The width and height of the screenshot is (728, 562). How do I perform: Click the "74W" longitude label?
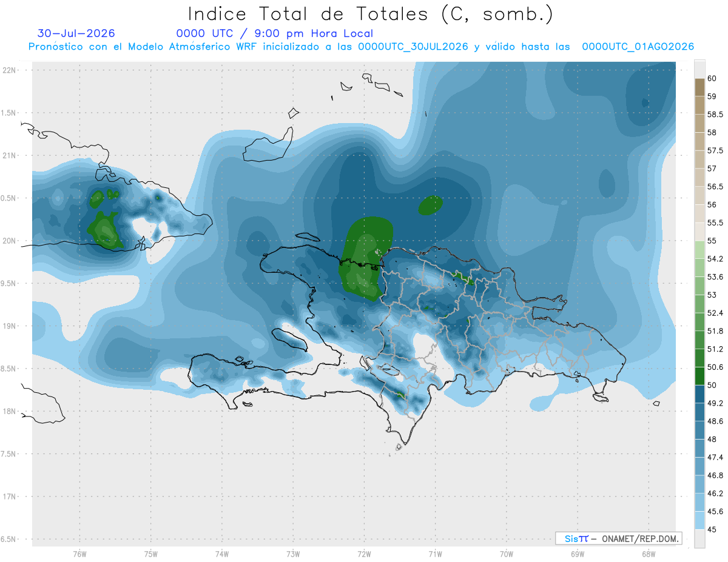point(221,554)
